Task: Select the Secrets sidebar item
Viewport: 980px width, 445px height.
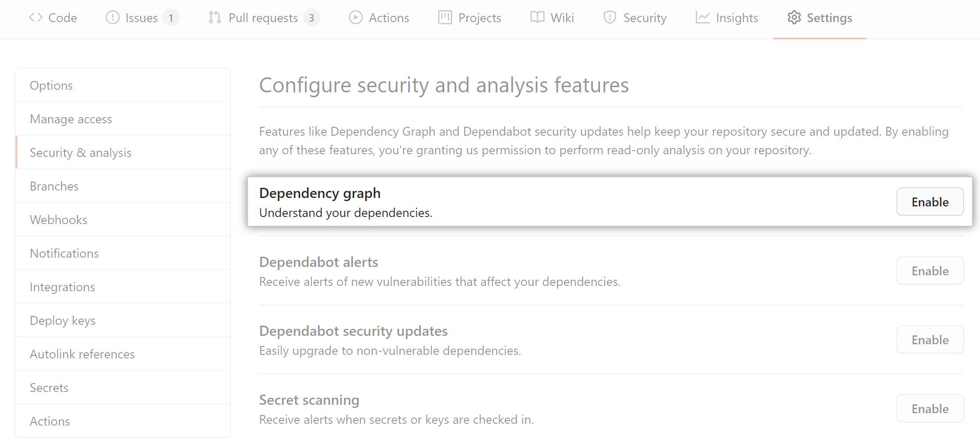Action: 49,388
